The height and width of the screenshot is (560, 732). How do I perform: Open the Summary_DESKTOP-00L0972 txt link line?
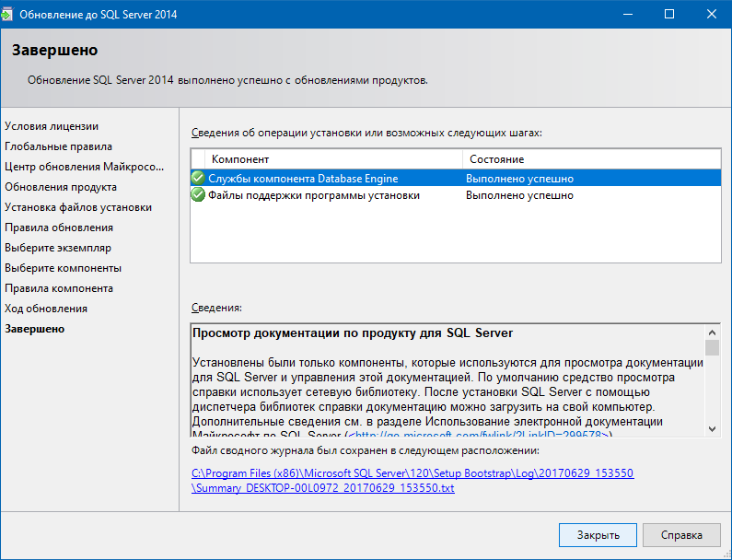tap(322, 488)
